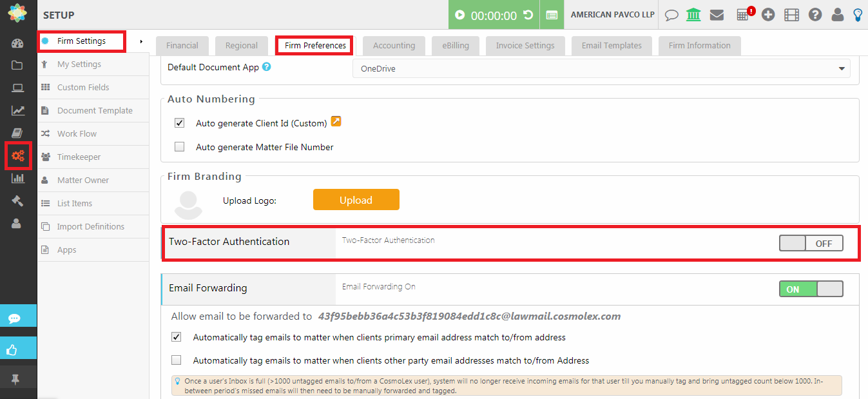Turn on Two-Factor Authentication toggle
Viewport: 868px width, 399px height.
(811, 243)
